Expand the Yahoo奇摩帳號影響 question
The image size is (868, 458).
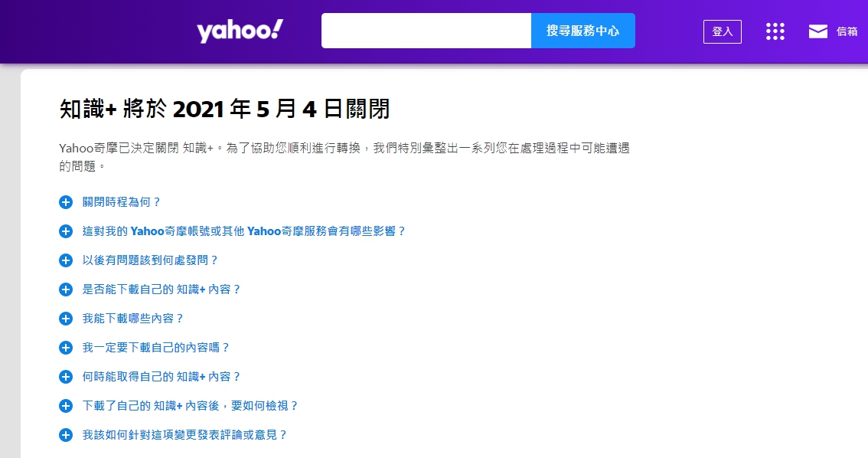[x=65, y=231]
